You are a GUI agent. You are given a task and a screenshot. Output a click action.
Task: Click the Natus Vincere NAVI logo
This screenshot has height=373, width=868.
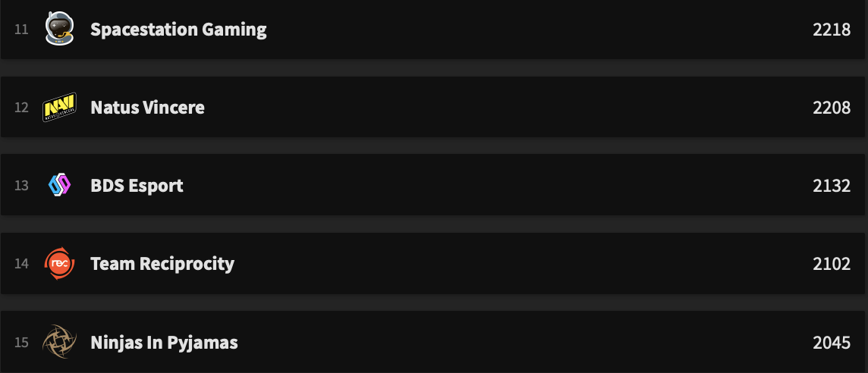tap(58, 108)
